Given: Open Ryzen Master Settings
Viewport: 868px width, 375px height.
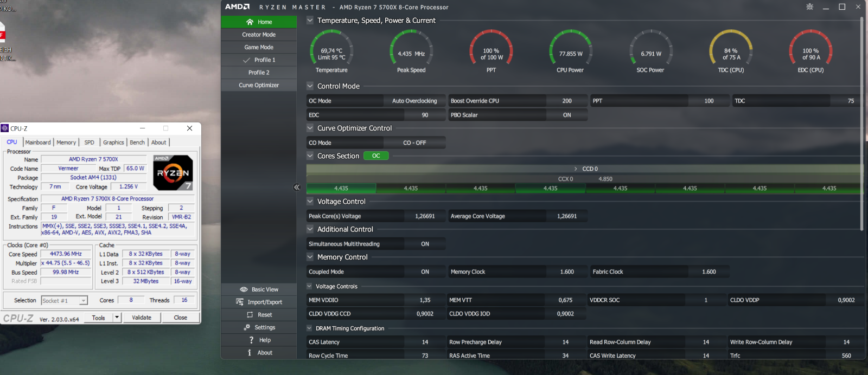Looking at the screenshot, I should [x=259, y=327].
